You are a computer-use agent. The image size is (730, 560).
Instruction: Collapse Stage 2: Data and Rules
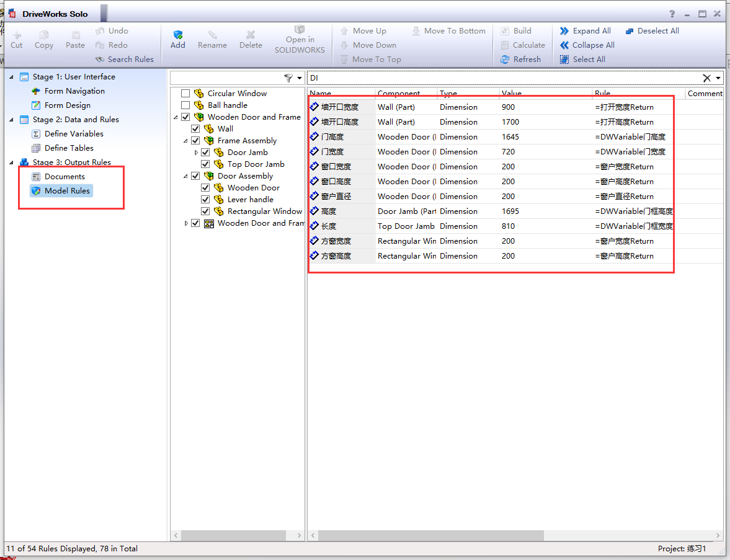tap(11, 120)
